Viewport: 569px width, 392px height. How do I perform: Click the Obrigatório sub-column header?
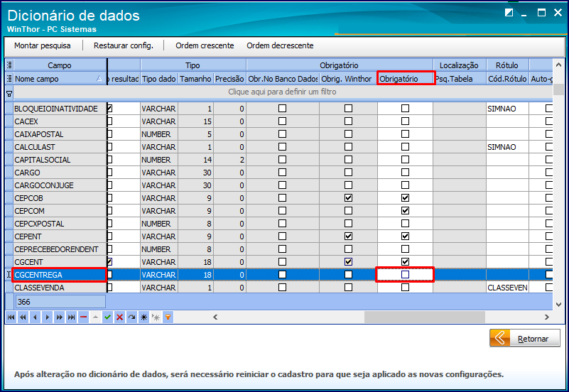(x=406, y=79)
